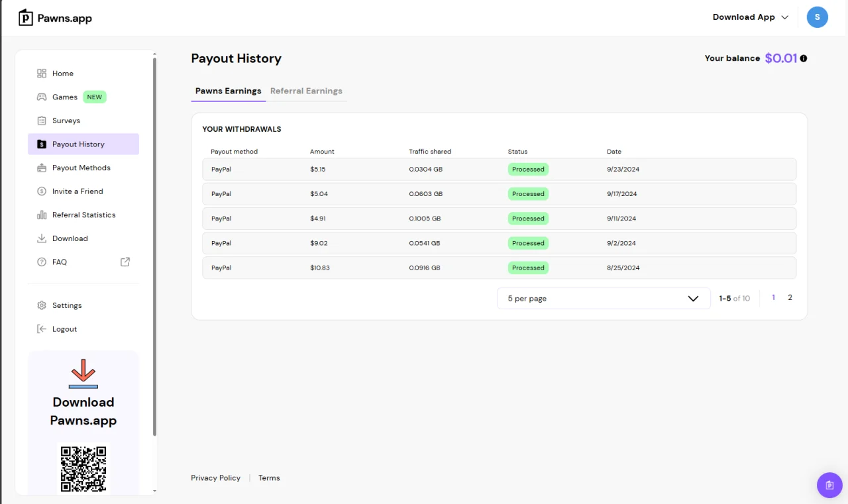
Task: Click the Download arrow icon in sidebar
Action: (x=42, y=238)
